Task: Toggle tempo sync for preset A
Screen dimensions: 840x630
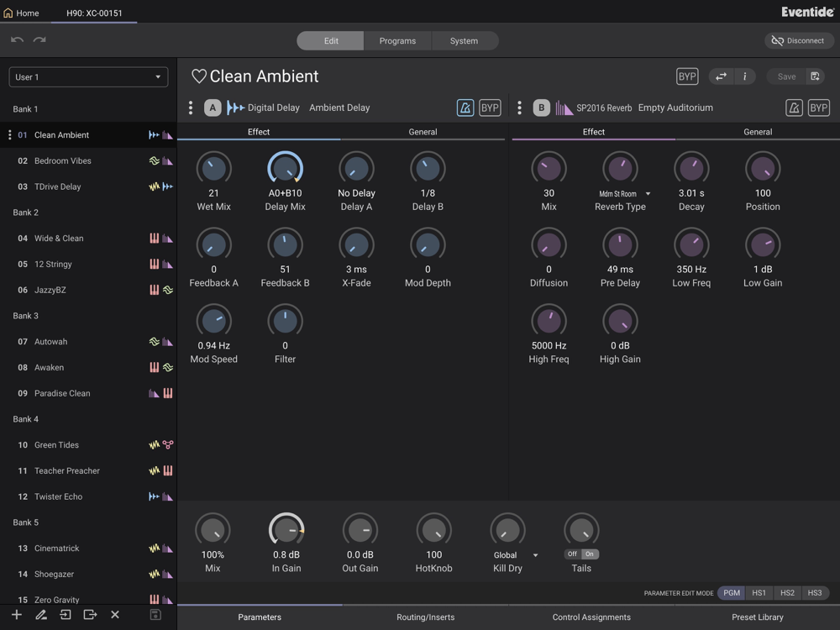Action: pos(465,108)
